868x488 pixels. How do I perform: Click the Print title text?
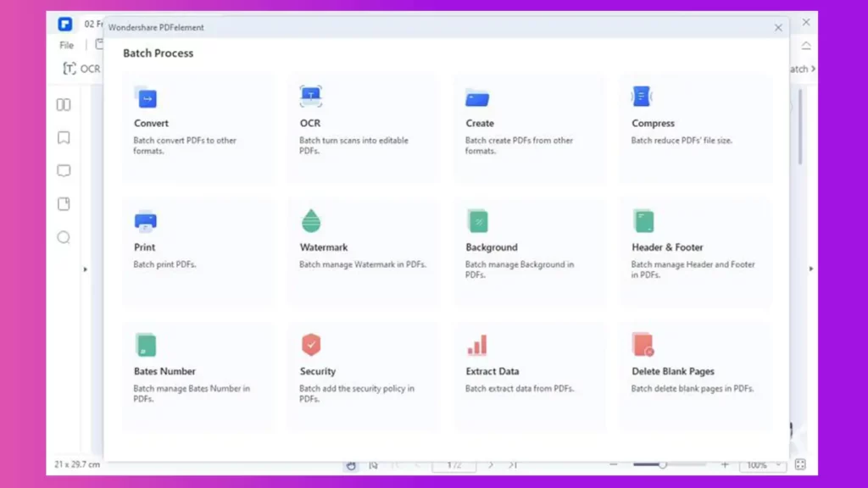(144, 247)
